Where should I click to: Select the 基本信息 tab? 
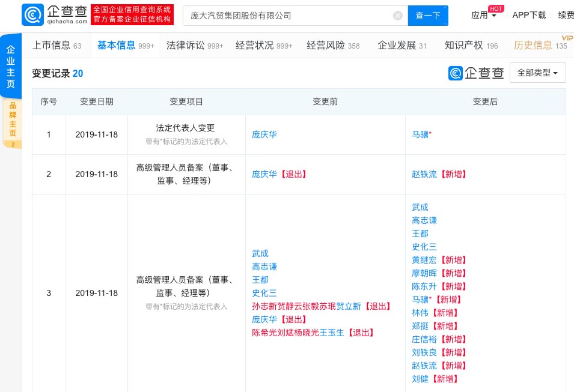tap(126, 46)
